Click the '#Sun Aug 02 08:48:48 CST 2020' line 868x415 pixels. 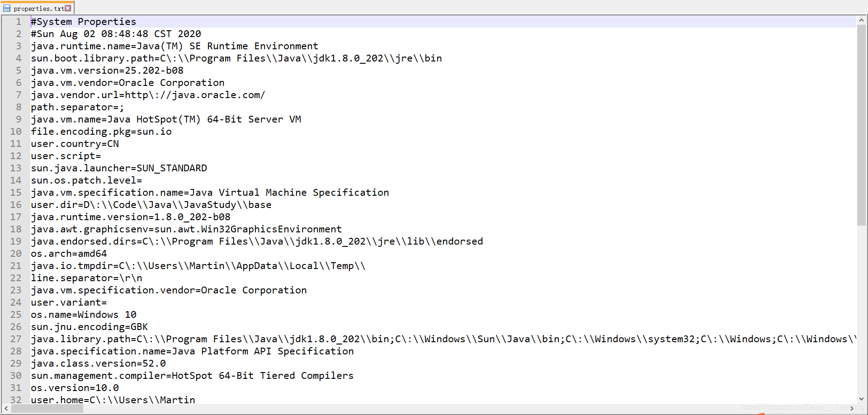(116, 34)
